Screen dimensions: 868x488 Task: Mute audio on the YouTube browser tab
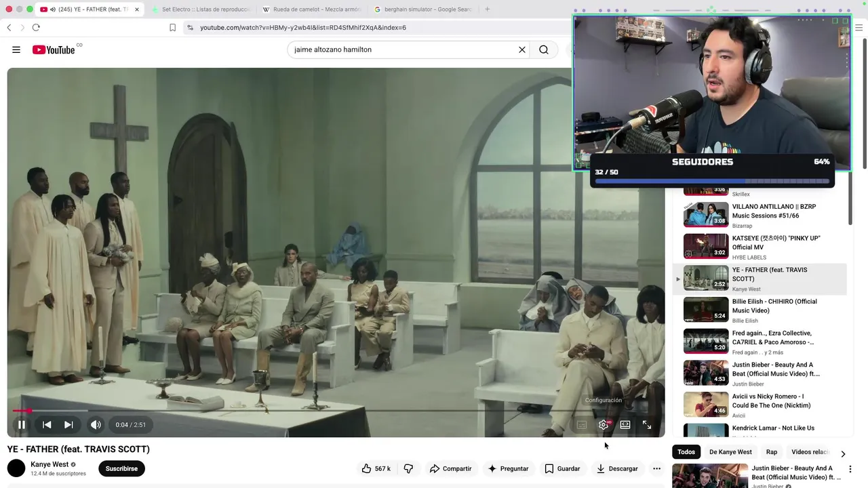[53, 9]
